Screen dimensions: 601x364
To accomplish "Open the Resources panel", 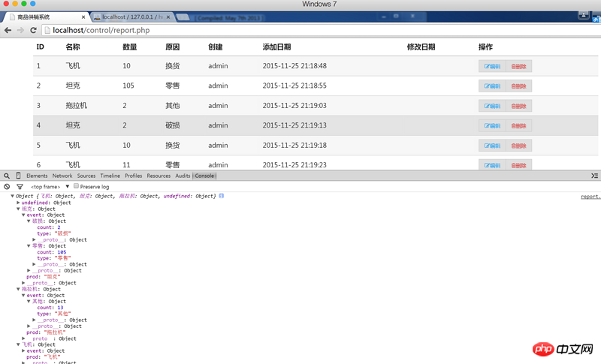I will pos(159,176).
